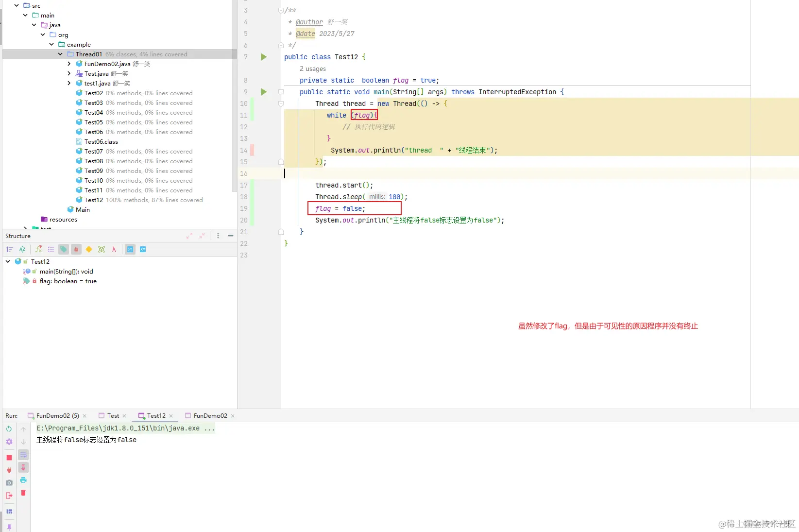
Task: Toggle sort by visibility in Structure
Action: click(10, 249)
